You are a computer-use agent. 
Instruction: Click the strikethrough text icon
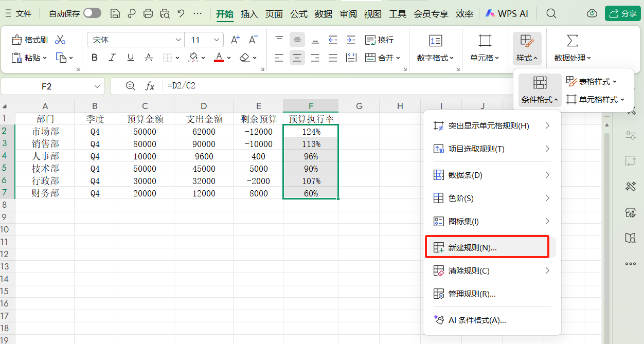point(149,58)
